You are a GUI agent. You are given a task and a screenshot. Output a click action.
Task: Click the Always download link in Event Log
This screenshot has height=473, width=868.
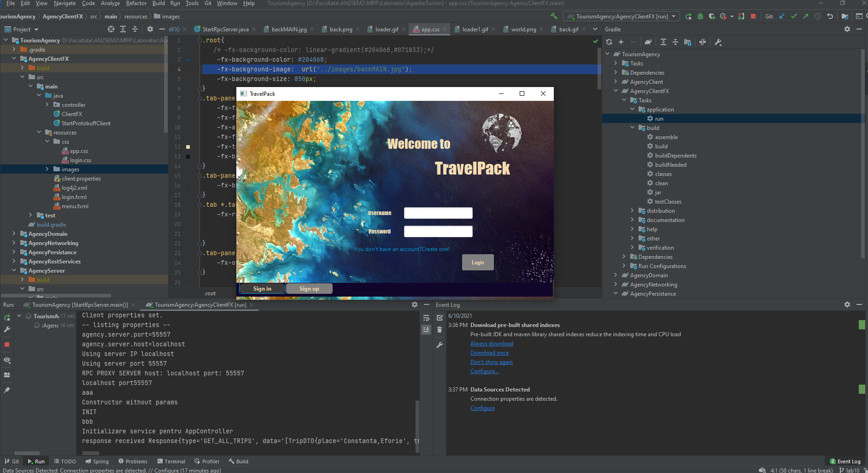click(492, 343)
